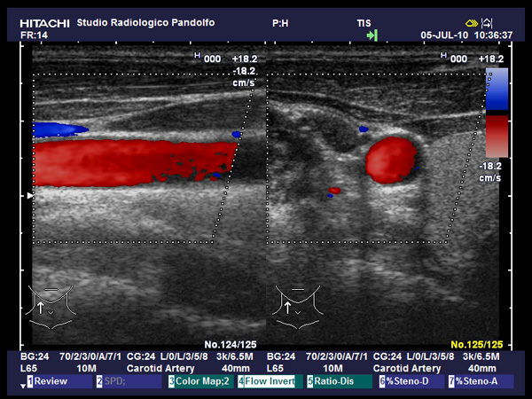Click the blue jugular flow in left image
This screenshot has width=532, height=399.
pos(59,129)
